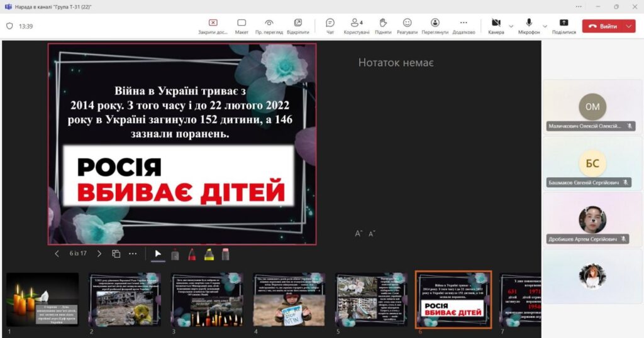This screenshot has width=644, height=338.
Task: Open Реагувати reactions menu
Action: coord(407,26)
